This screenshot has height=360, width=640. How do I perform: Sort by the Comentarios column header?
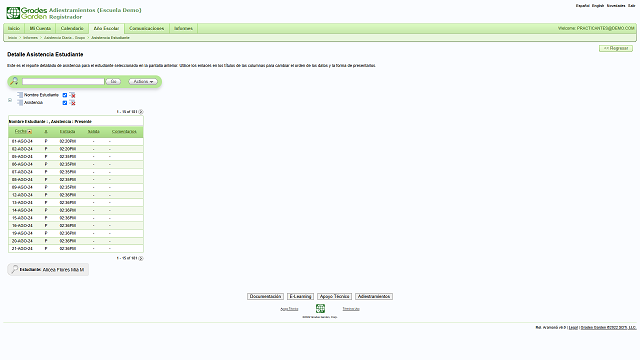point(124,131)
